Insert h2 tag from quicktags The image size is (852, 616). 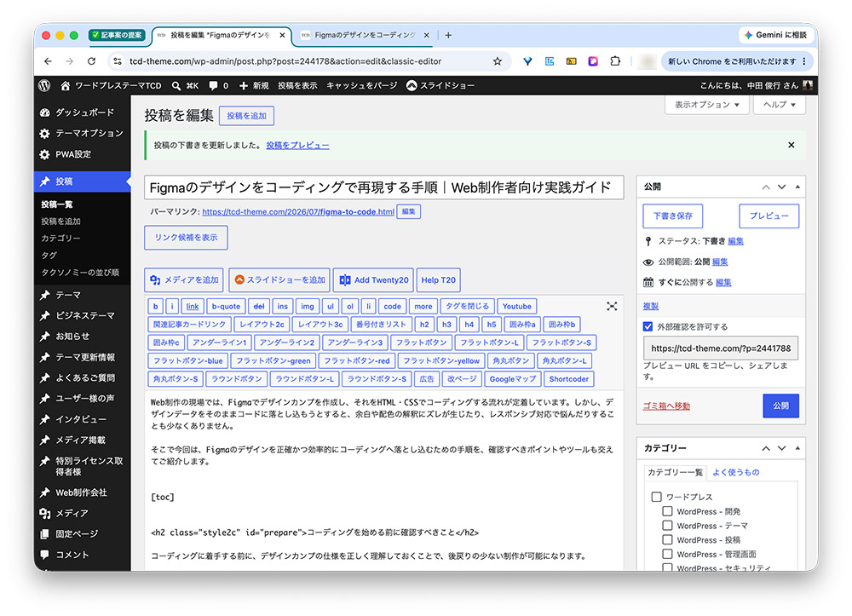424,325
